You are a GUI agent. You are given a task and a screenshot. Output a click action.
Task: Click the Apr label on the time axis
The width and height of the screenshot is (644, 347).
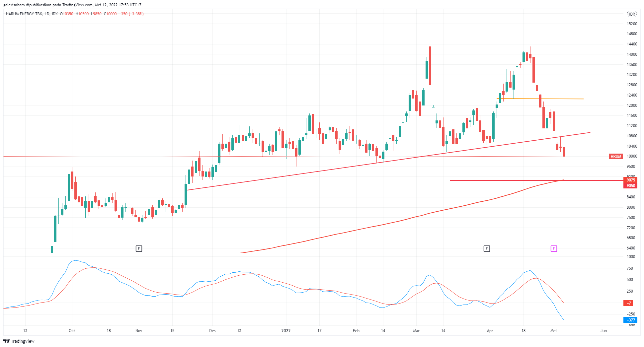point(490,331)
